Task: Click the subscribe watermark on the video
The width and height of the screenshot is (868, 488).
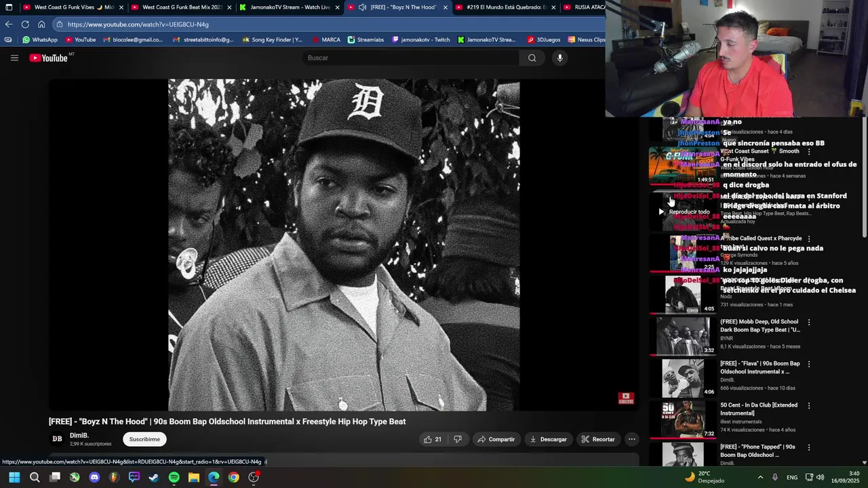Action: (626, 398)
